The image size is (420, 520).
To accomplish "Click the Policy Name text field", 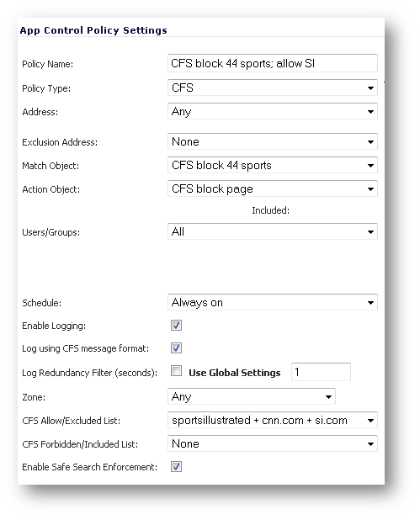I will [273, 63].
